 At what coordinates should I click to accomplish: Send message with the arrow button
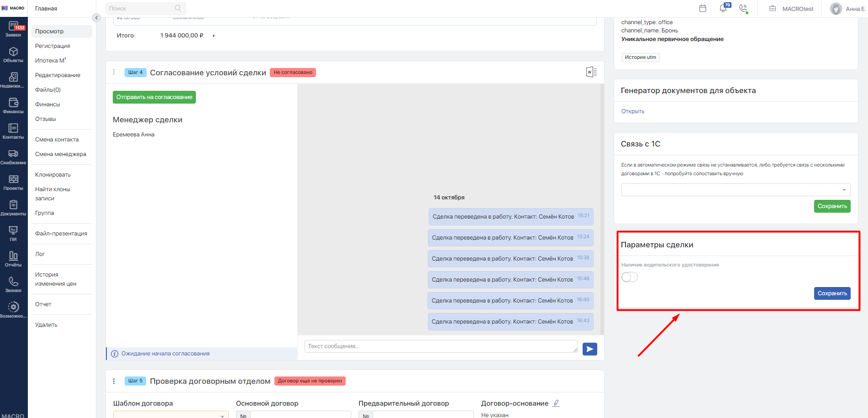tap(589, 349)
